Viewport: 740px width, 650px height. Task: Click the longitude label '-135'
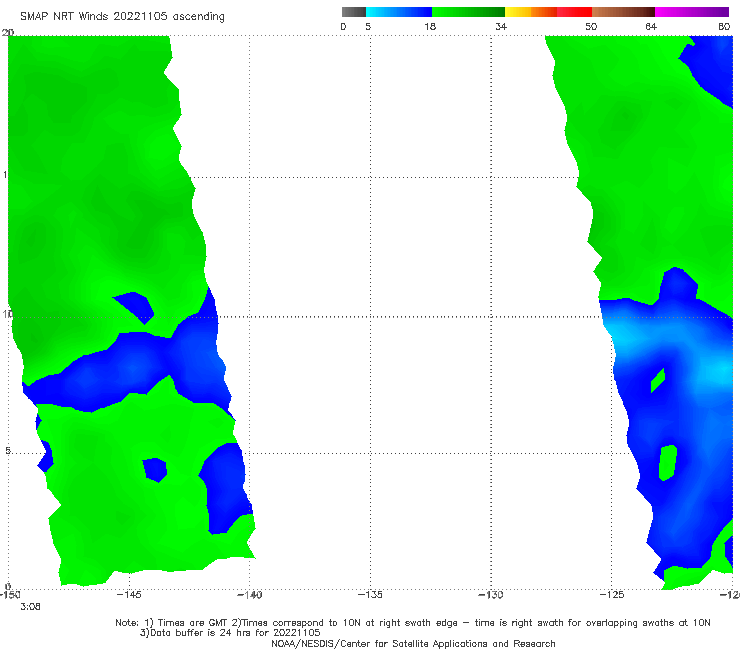[370, 595]
